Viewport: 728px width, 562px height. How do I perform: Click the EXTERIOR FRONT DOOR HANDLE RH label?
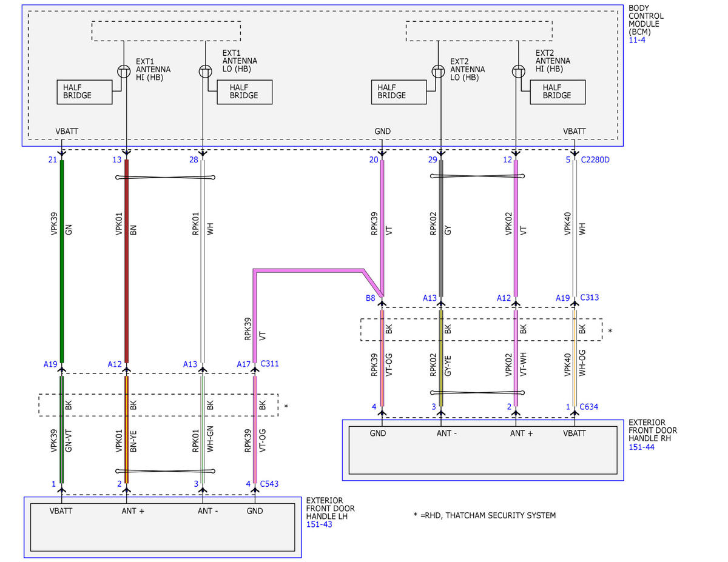tap(653, 430)
